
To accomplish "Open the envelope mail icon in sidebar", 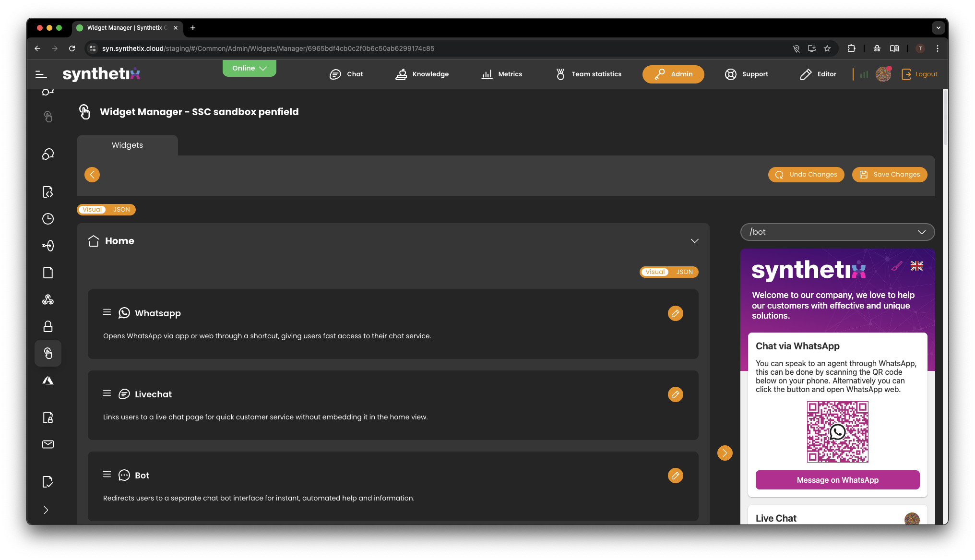I will [x=48, y=444].
